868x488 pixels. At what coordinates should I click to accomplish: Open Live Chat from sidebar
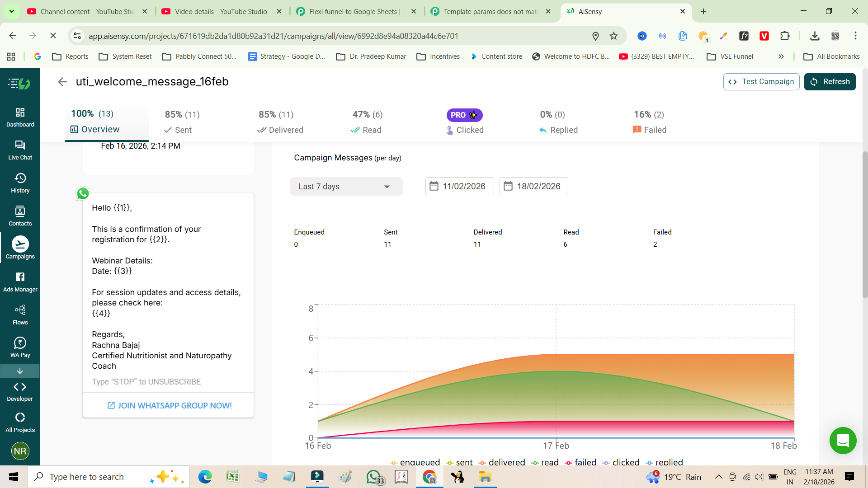(x=20, y=150)
